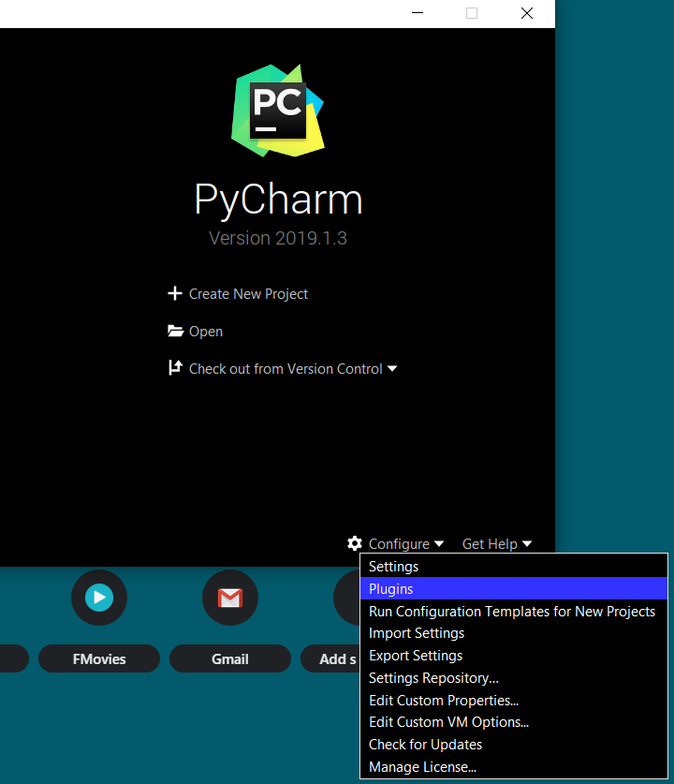Open the FMovies play icon shortcut
This screenshot has width=674, height=784.
[99, 598]
